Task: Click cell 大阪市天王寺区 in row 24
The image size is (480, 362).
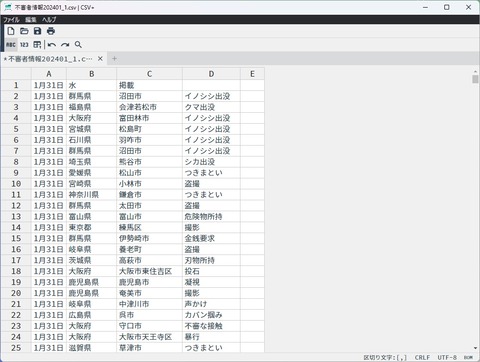Action: (x=149, y=337)
